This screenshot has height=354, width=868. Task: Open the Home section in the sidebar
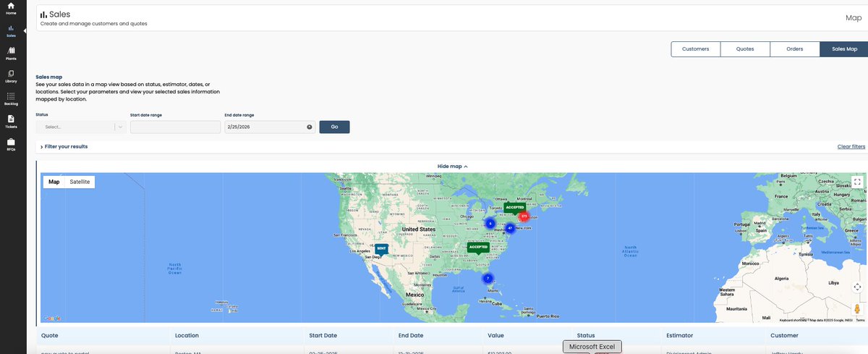[x=11, y=9]
